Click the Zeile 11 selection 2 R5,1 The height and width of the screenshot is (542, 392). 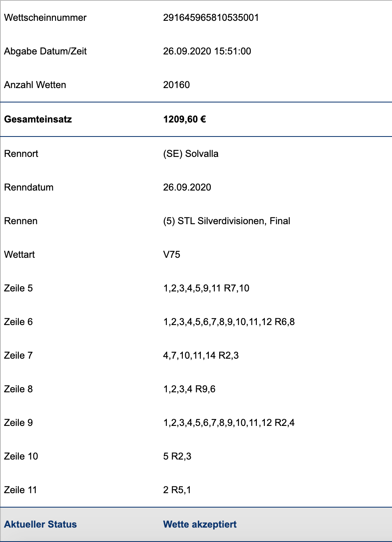tap(177, 490)
